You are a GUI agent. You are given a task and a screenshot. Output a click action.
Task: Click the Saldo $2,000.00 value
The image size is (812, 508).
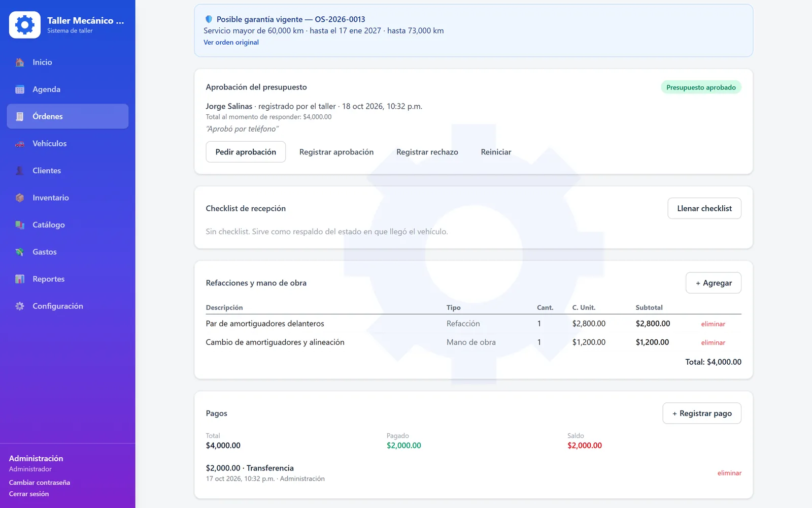[x=585, y=446]
